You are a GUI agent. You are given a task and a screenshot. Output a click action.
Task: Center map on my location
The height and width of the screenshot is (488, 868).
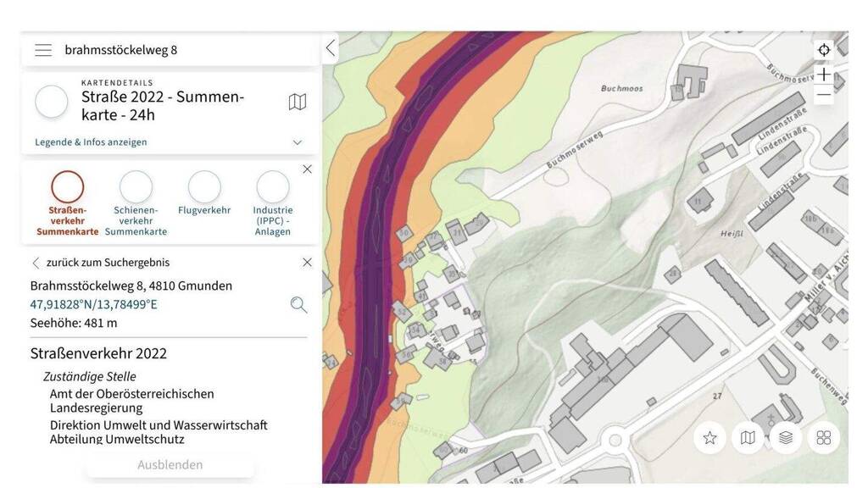pyautogui.click(x=823, y=50)
